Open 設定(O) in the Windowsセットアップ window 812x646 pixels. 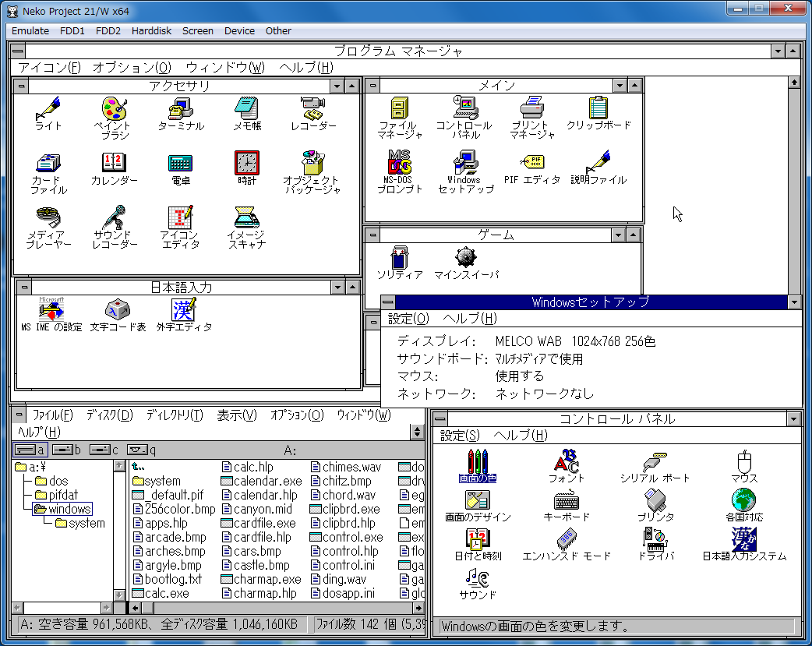point(408,319)
